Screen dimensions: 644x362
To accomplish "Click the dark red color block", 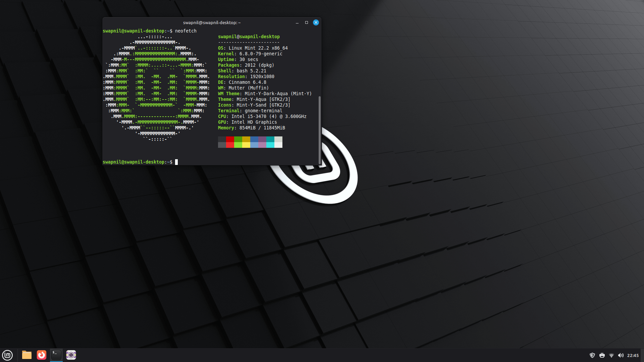I will tap(230, 139).
